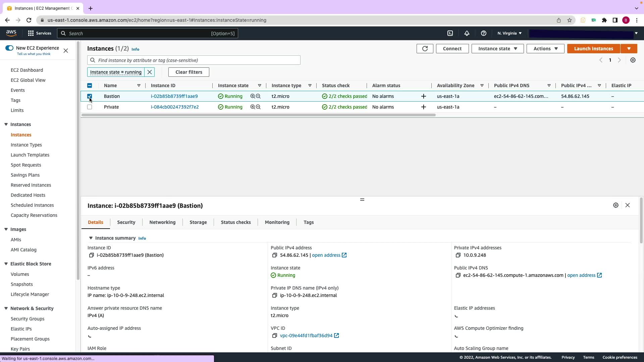Collapse the Instance summary section
This screenshot has width=644, height=362.
[x=91, y=238]
